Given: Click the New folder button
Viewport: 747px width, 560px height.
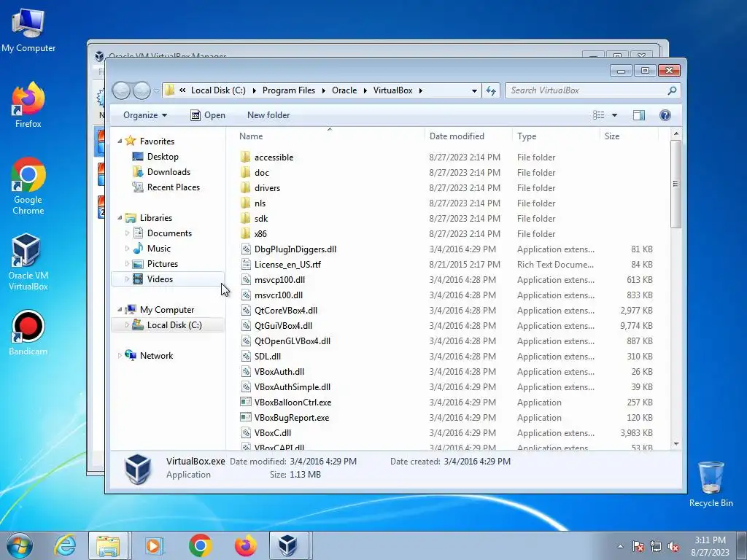Looking at the screenshot, I should (268, 115).
